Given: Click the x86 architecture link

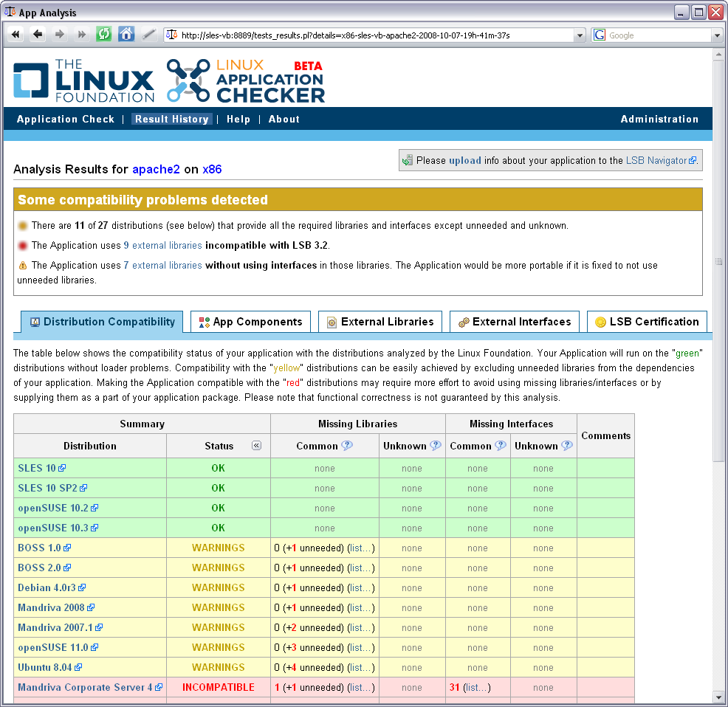Looking at the screenshot, I should [x=212, y=170].
